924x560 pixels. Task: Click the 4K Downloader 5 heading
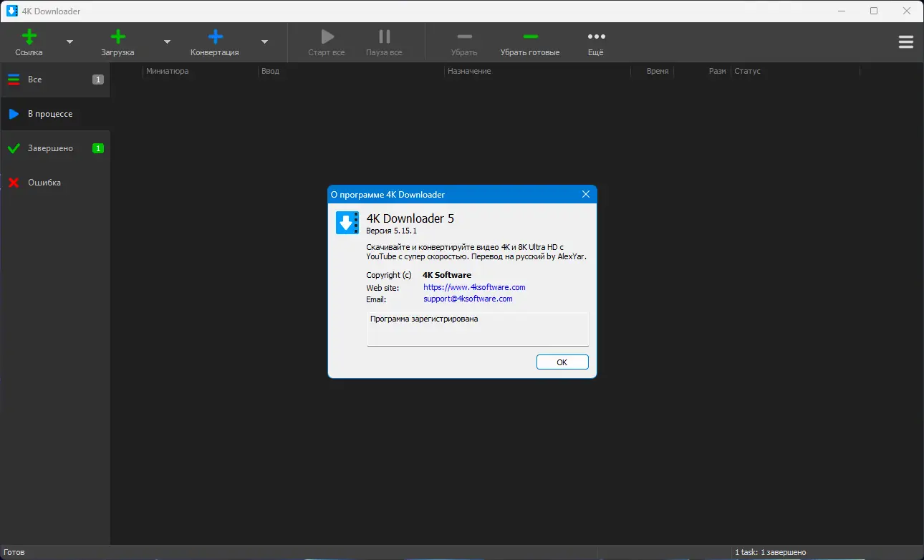coord(410,218)
